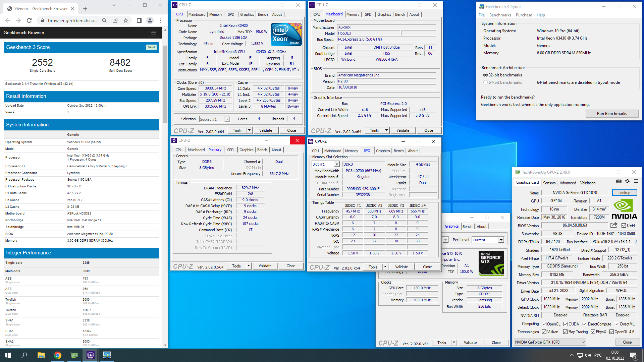The height and width of the screenshot is (362, 644).
Task: Reload the Chrome page
Action: pos(29,20)
